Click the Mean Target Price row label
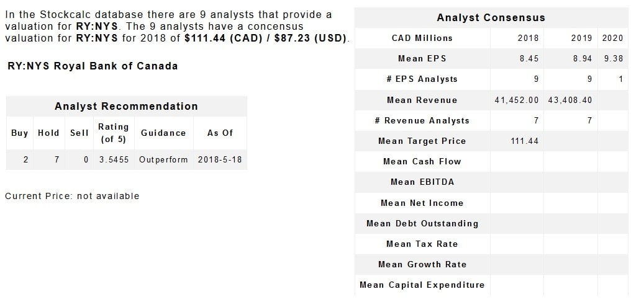The height and width of the screenshot is (302, 644). tap(422, 141)
